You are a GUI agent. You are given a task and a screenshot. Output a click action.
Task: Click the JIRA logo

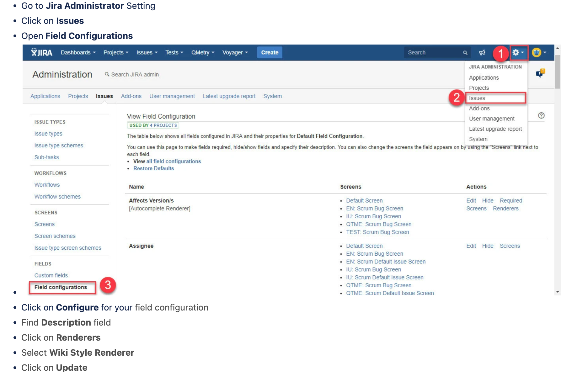41,52
